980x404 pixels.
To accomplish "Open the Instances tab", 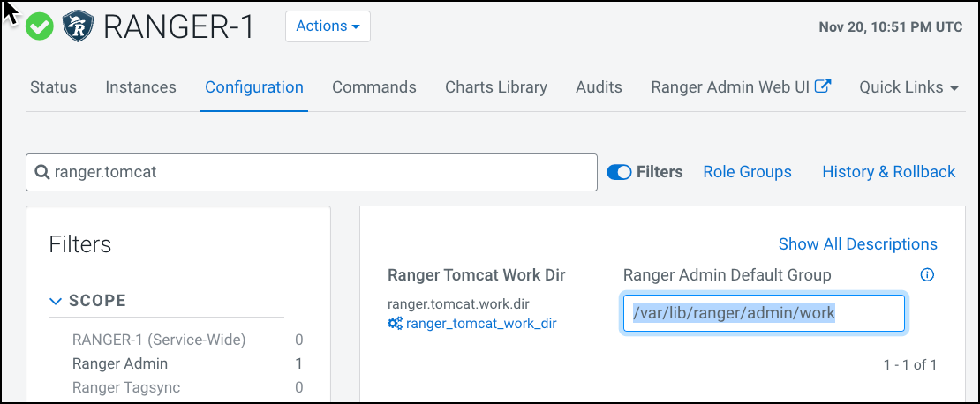I will 140,87.
